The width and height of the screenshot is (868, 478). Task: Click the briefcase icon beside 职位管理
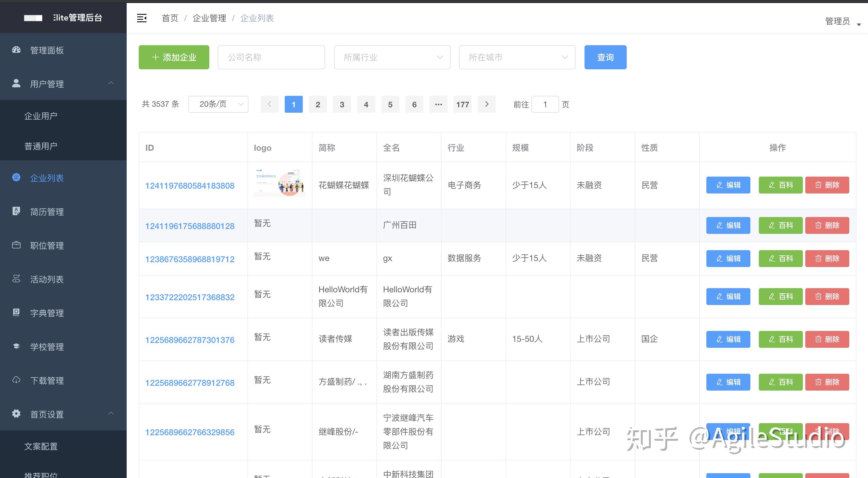(x=16, y=245)
